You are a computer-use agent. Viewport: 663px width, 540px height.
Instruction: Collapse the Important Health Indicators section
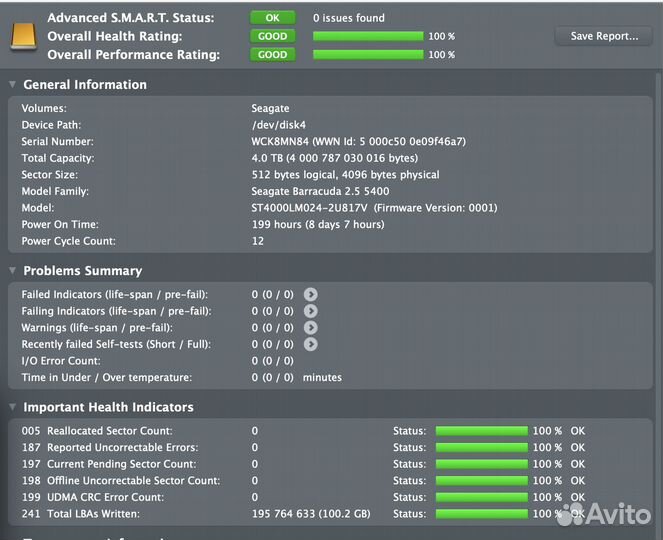(x=12, y=407)
